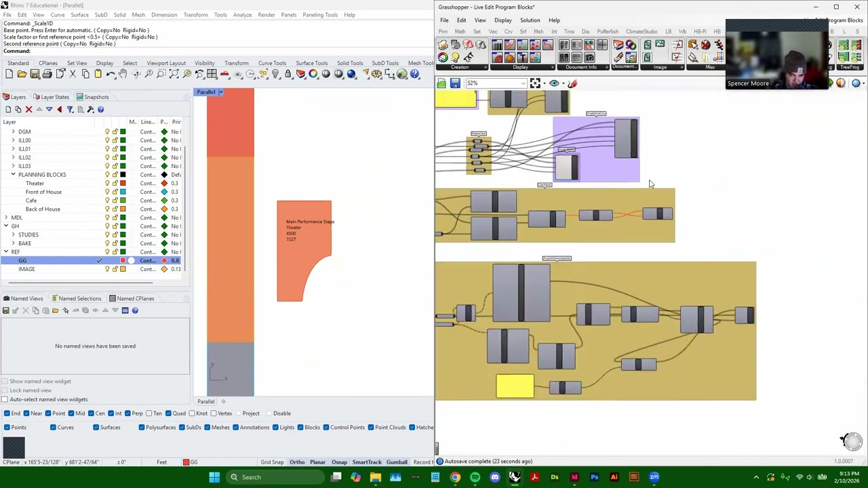Toggle the Annotations filter checkbox
The height and width of the screenshot is (488, 868).
click(235, 427)
